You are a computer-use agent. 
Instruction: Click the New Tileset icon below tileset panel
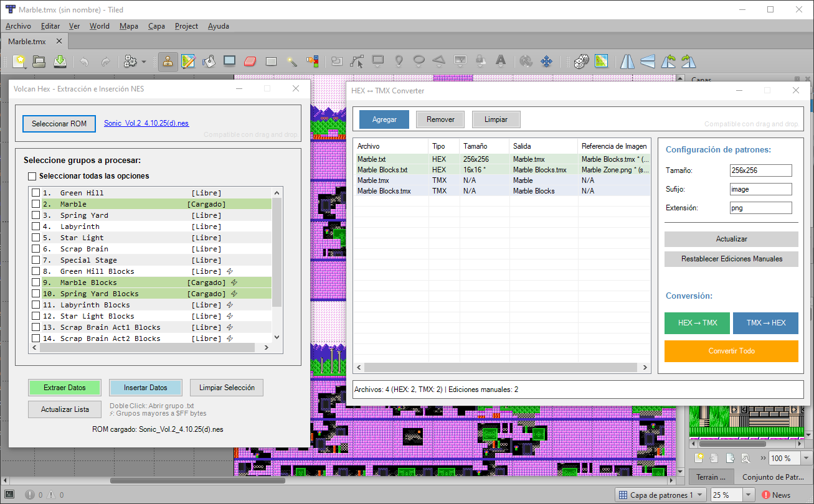[700, 458]
